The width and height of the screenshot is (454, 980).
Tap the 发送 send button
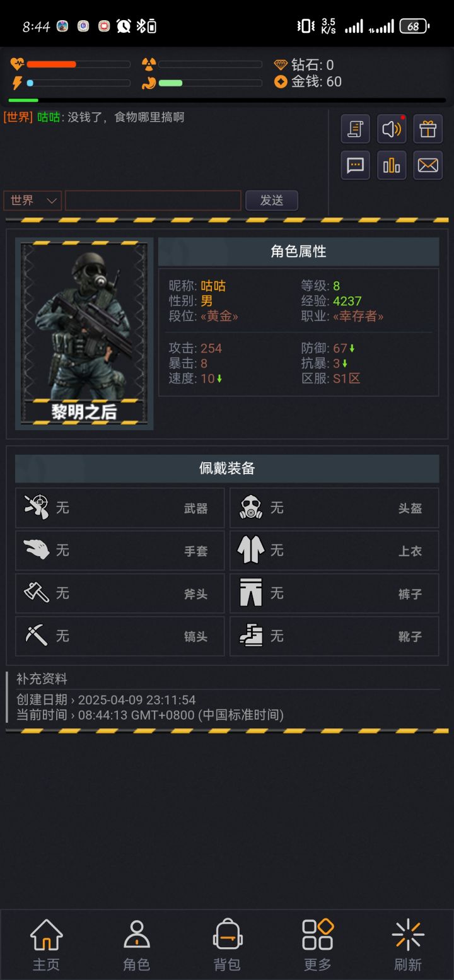[x=272, y=201]
